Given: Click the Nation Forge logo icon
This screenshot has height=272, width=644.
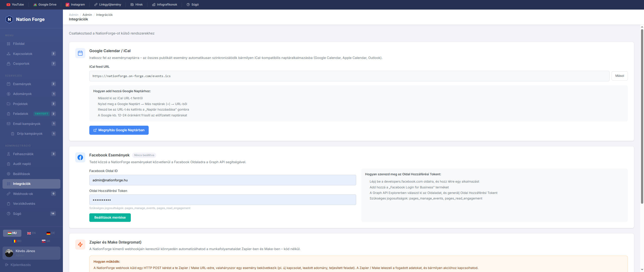Looking at the screenshot, I should click(x=9, y=19).
